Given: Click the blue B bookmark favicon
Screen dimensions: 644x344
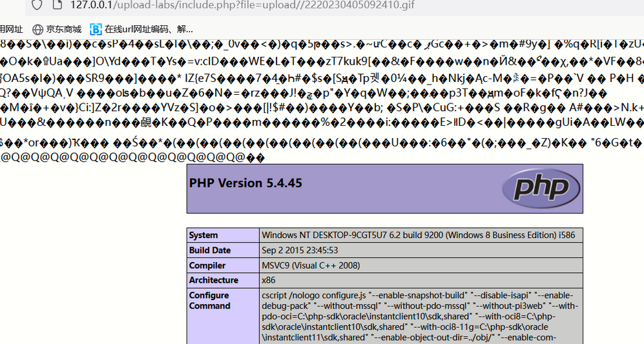Looking at the screenshot, I should coord(96,29).
